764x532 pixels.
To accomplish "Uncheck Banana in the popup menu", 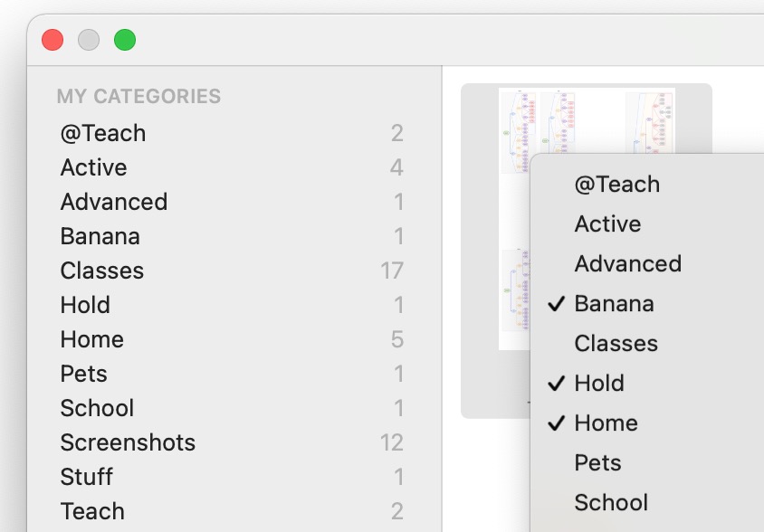I will 614,304.
